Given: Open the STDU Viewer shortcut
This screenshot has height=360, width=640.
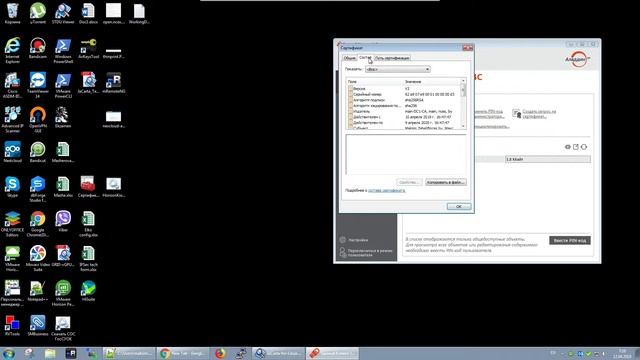Looking at the screenshot, I should (63, 13).
